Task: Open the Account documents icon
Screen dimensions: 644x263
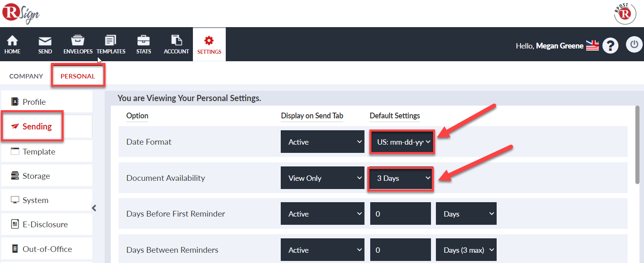Action: click(x=176, y=40)
